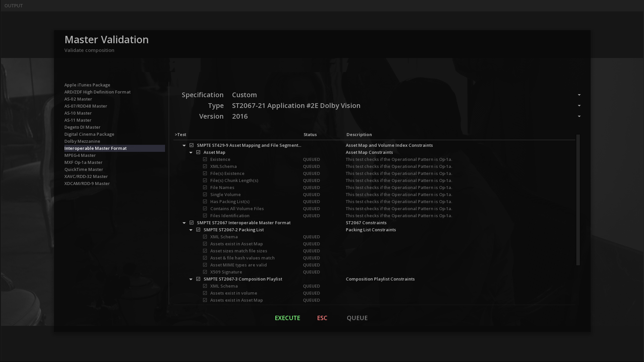Click the Custom specification value

(245, 95)
